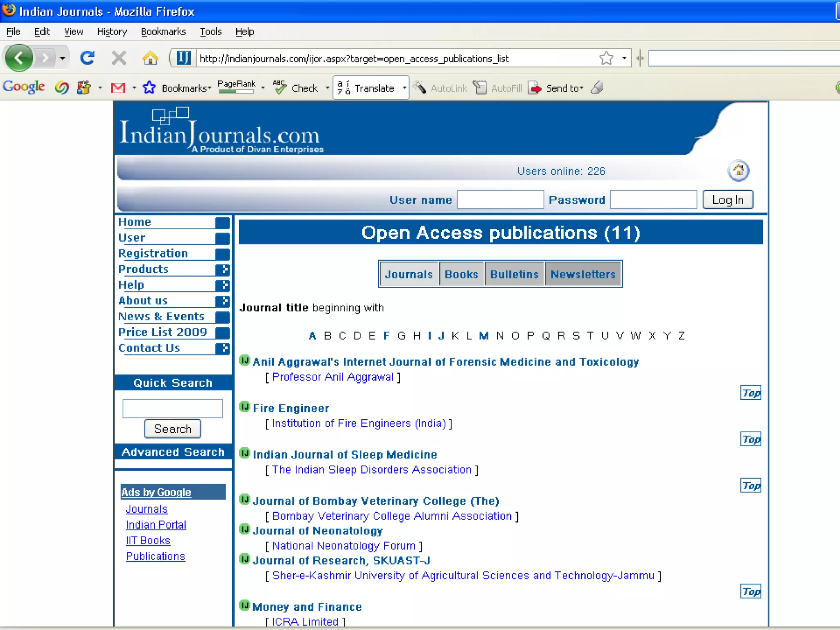Open the Translate dropdown in Google toolbar
The image size is (840, 630).
click(x=404, y=88)
